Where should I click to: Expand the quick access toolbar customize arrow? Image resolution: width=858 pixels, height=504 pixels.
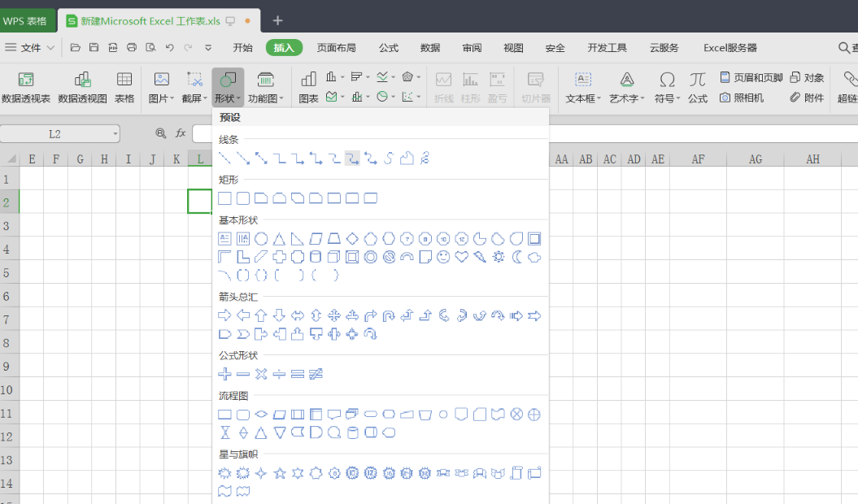coord(208,48)
